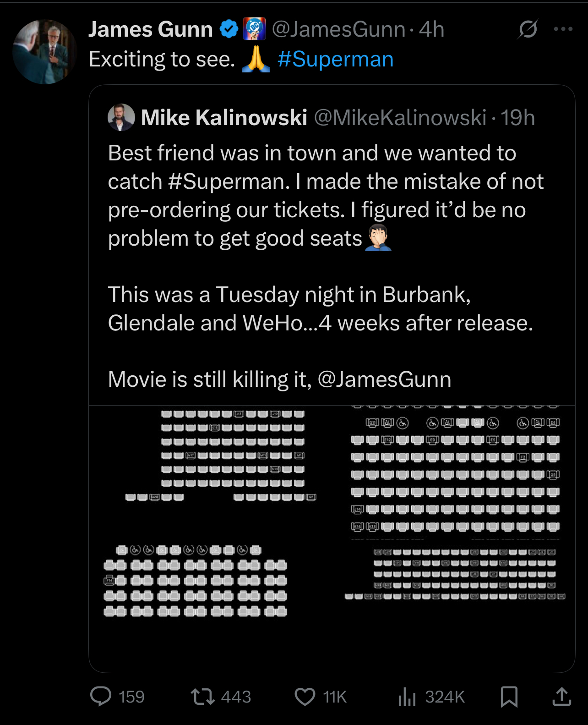Open Mike Kalinowski's avatar
This screenshot has height=725, width=588.
coord(121,117)
